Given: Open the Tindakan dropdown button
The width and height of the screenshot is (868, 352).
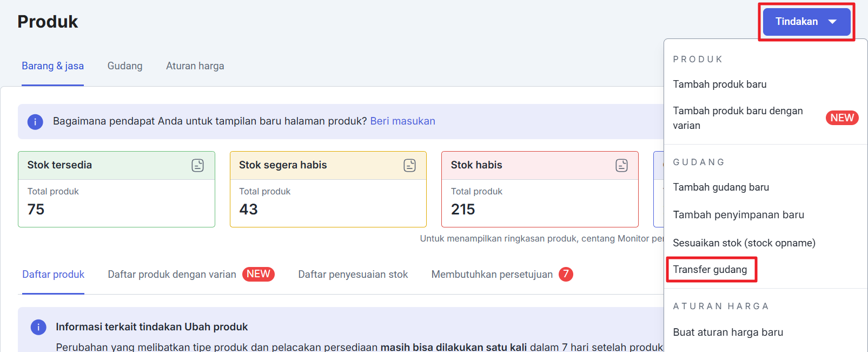Looking at the screenshot, I should pos(797,22).
